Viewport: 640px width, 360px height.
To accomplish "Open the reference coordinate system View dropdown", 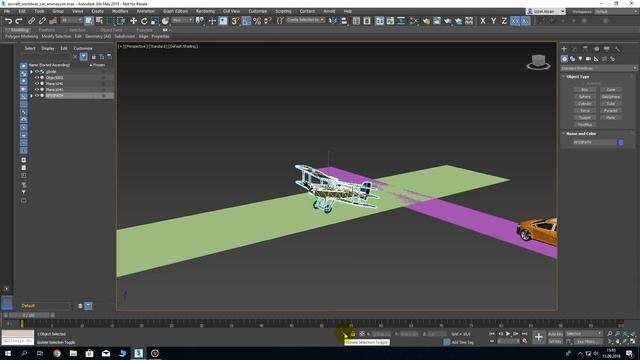I will [x=182, y=20].
